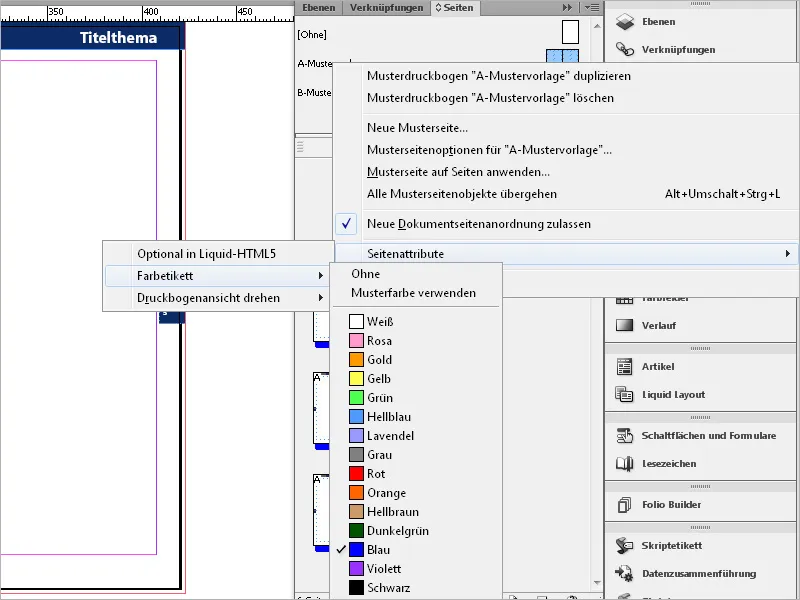Screen dimensions: 800x600
Task: Click the horizontal ruler at 400
Action: (151, 12)
